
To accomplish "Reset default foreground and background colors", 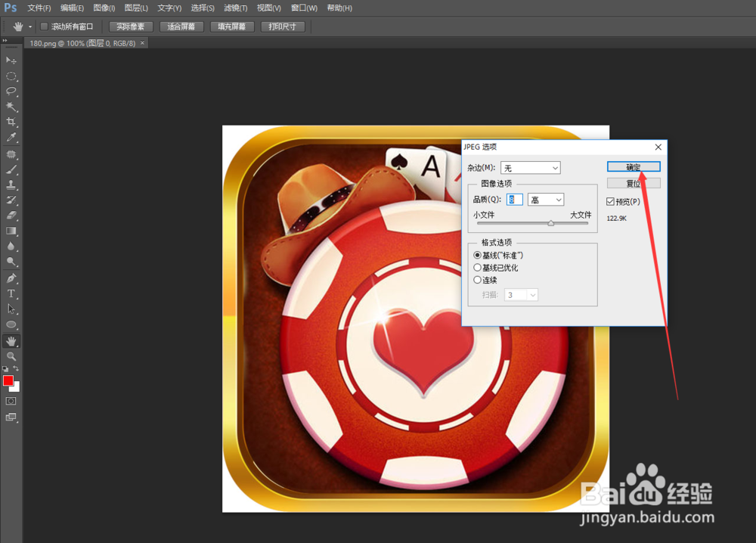I will (5, 369).
